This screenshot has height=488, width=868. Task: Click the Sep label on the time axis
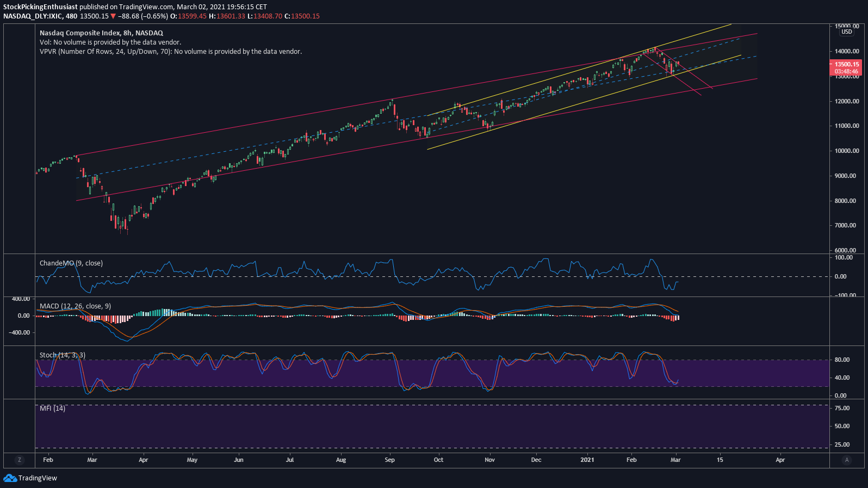390,460
